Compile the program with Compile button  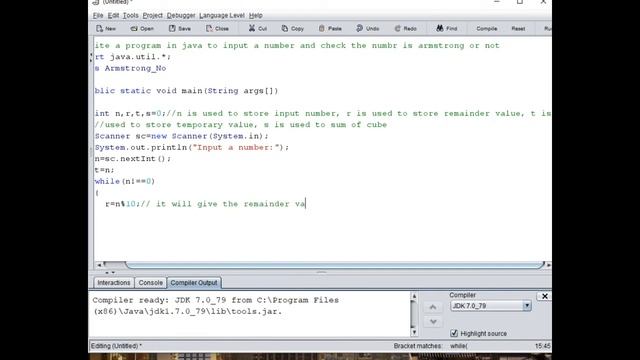487,29
